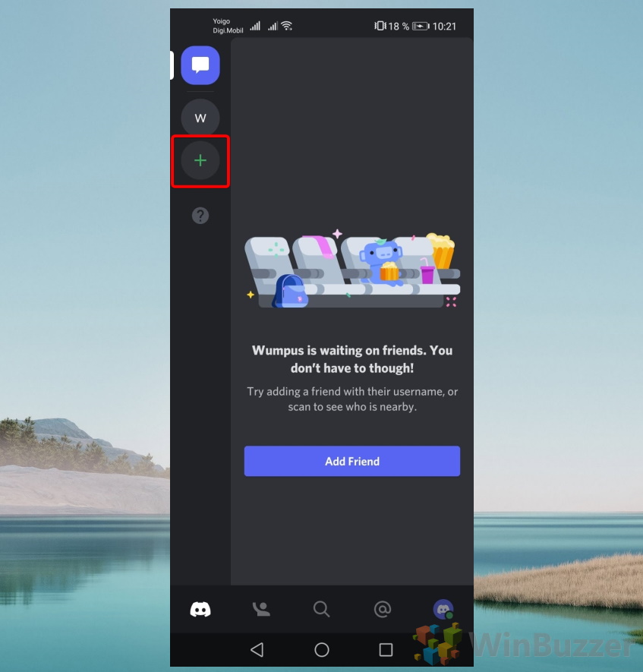
Task: Open Direct Messages chat bubble icon
Action: pyautogui.click(x=200, y=65)
